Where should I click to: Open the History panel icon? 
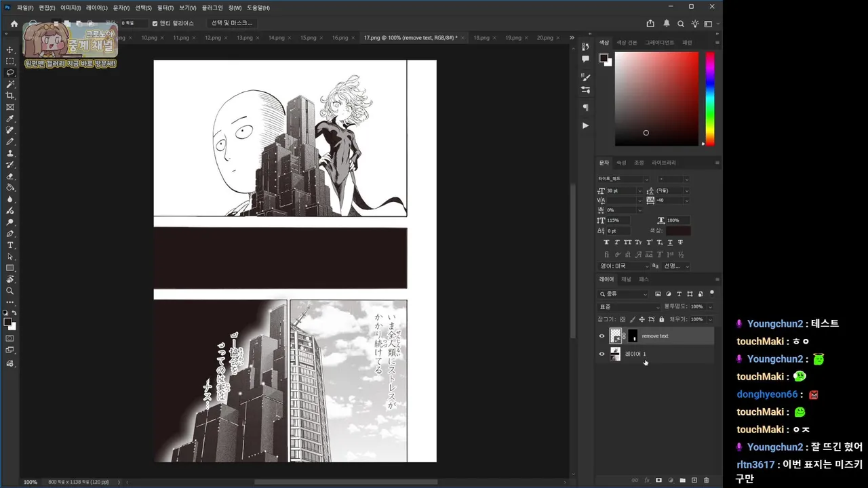(585, 47)
